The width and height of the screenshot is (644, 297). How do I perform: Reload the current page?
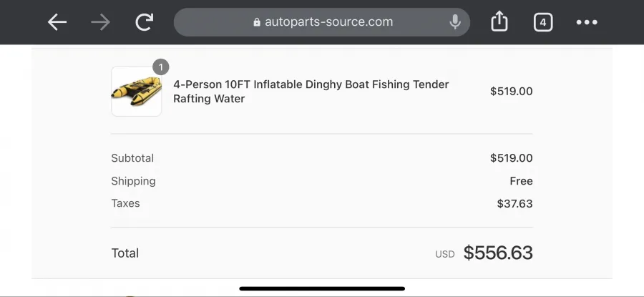[145, 22]
